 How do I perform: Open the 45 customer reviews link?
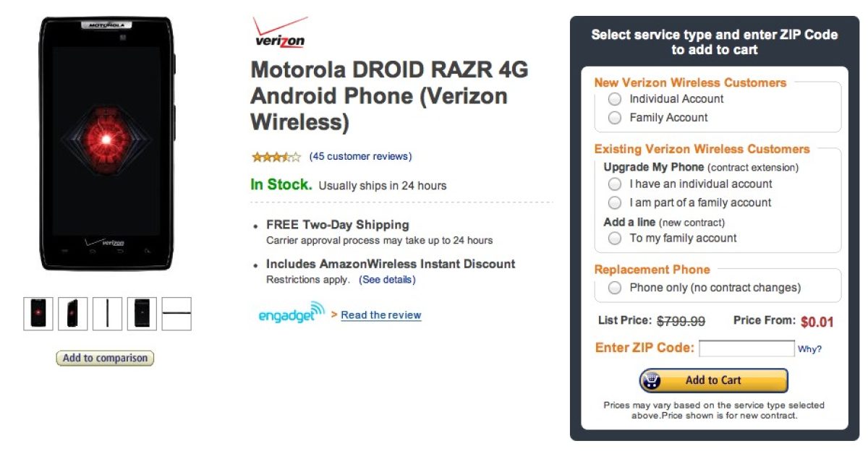(x=360, y=156)
